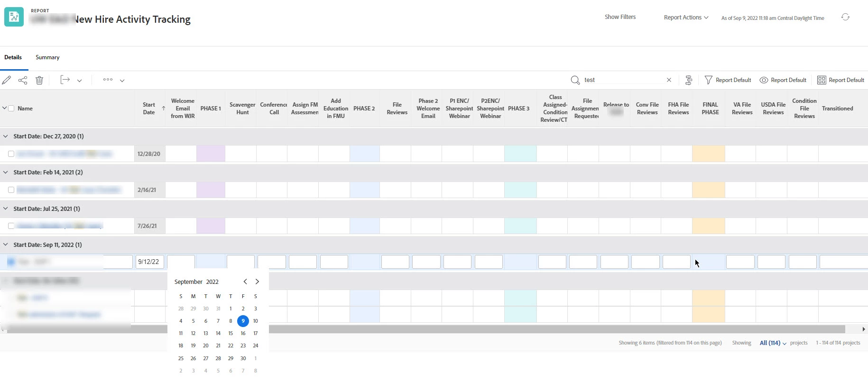Collapse Start Date: Feb 14, 2021 group

pyautogui.click(x=6, y=172)
